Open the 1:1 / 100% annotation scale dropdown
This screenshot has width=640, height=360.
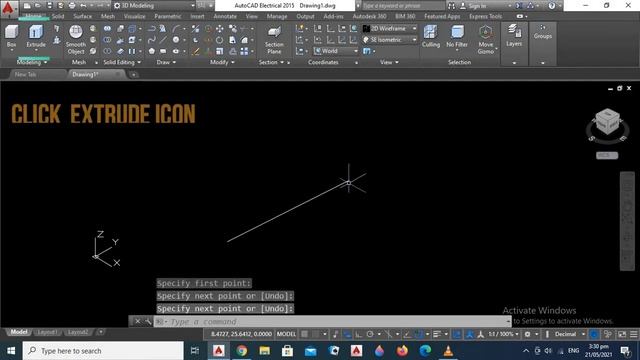[x=503, y=334]
